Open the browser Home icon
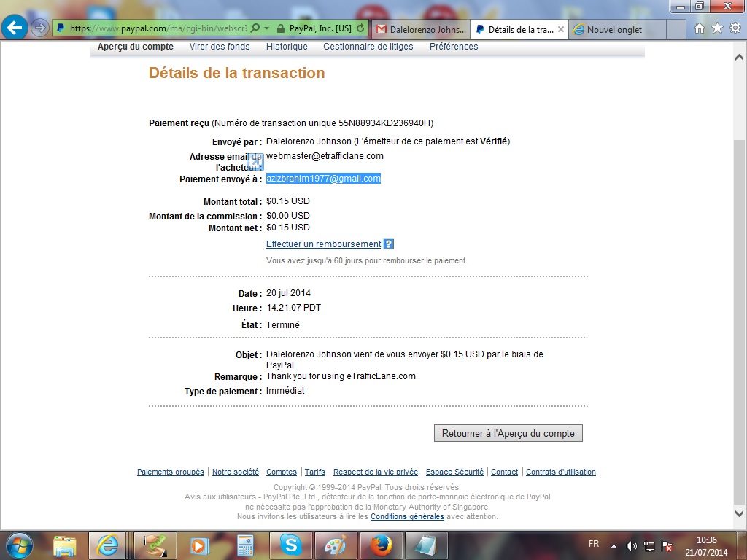 700,28
